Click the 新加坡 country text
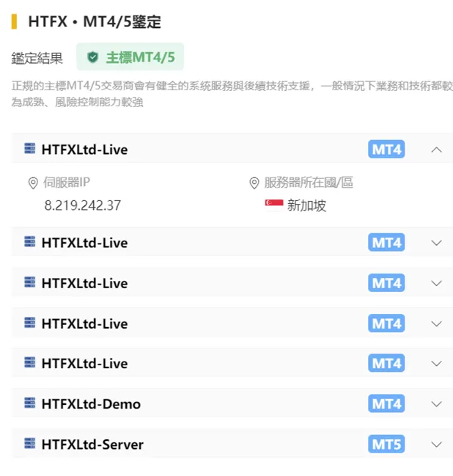453x476 pixels. [306, 205]
